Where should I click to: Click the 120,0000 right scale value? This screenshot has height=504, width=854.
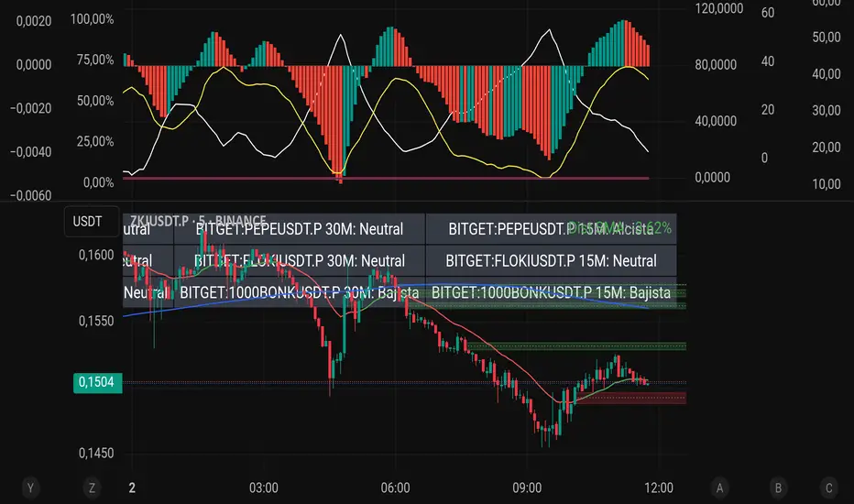719,9
